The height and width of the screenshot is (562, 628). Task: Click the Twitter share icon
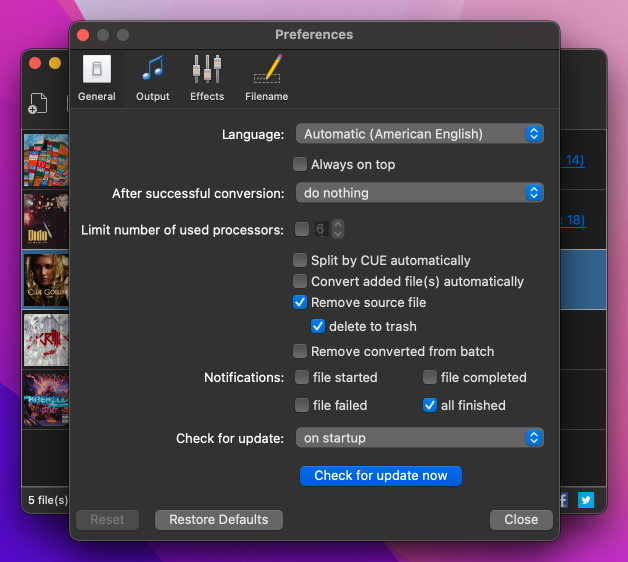point(586,500)
